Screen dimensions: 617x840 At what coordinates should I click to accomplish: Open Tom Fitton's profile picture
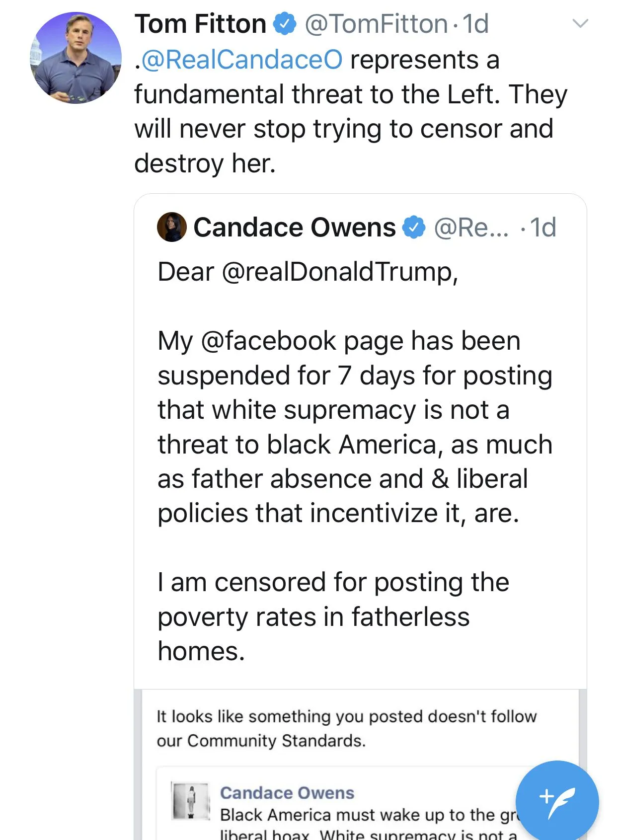[76, 58]
